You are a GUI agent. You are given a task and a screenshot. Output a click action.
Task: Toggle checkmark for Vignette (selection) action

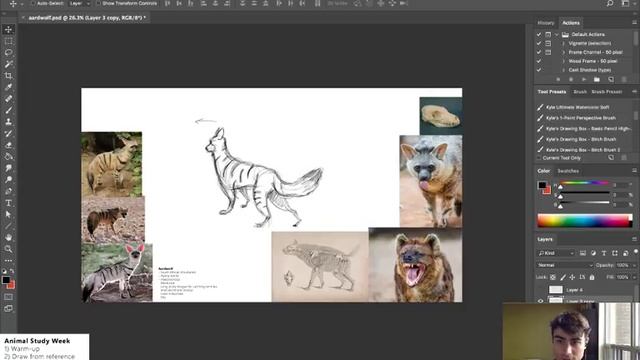pos(539,43)
